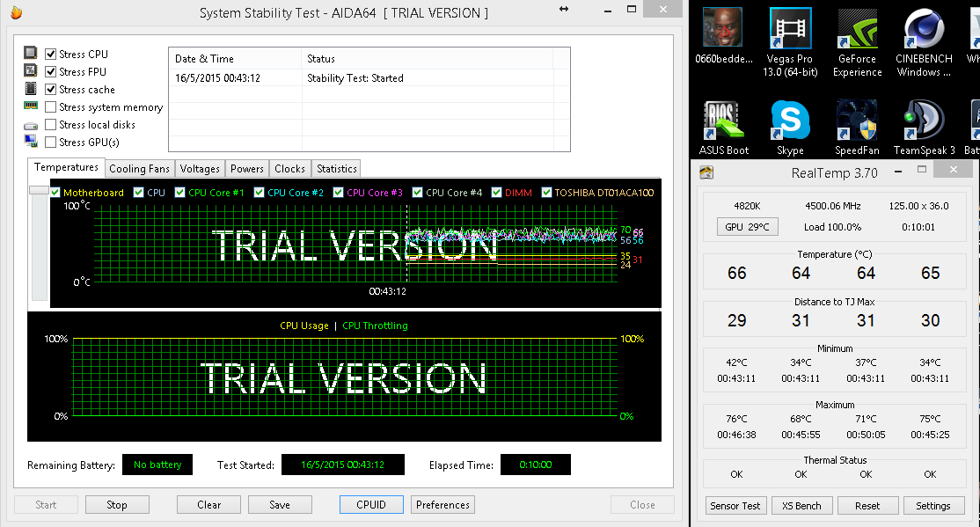
Task: Open RealTemp Settings
Action: 933,506
